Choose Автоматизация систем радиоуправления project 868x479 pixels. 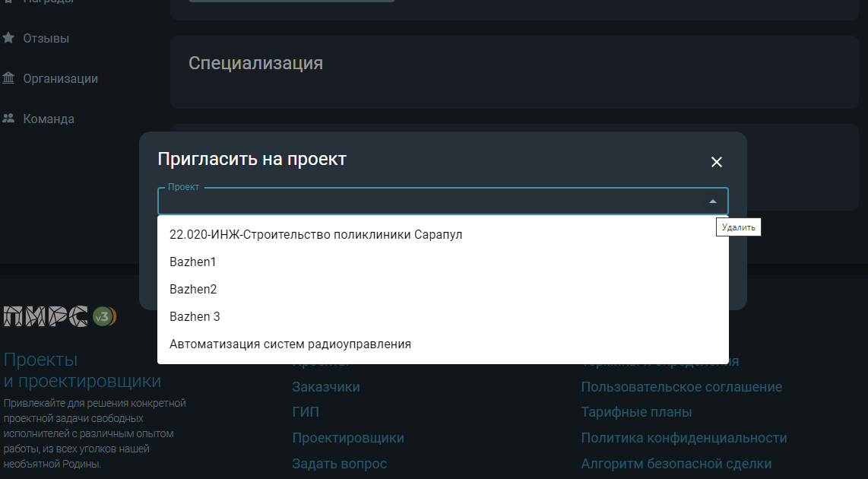point(290,344)
